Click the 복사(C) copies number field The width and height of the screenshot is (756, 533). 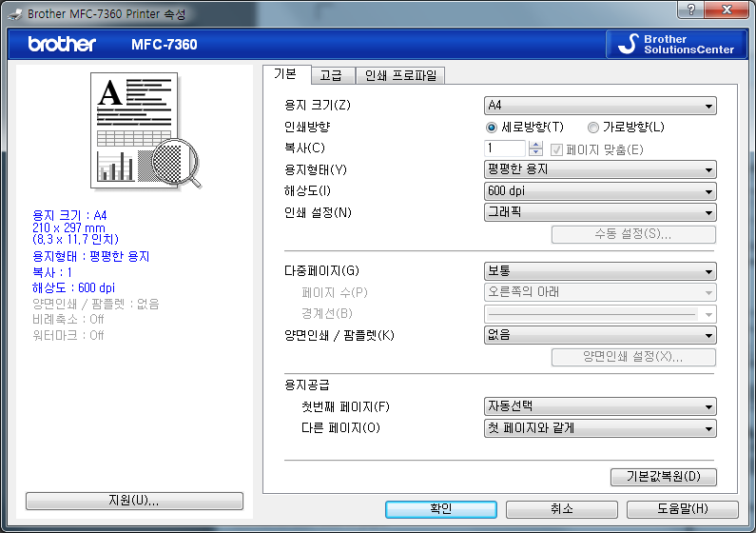[505, 148]
